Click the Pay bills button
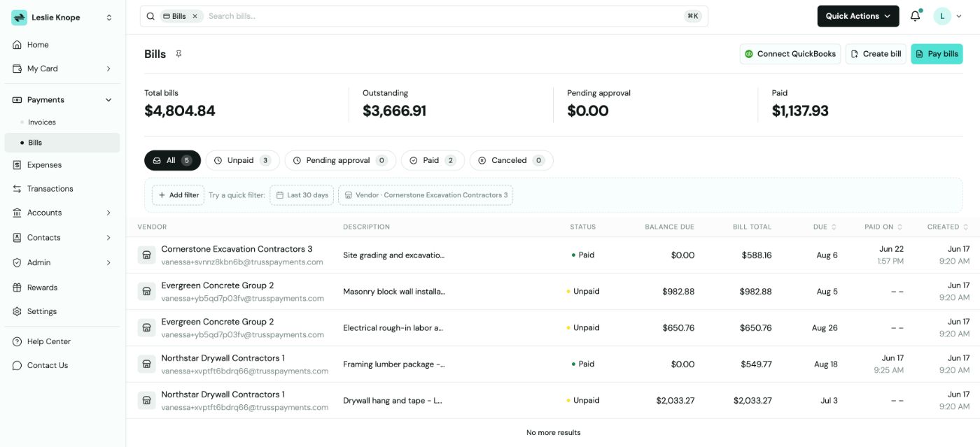980x447 pixels. coord(937,54)
